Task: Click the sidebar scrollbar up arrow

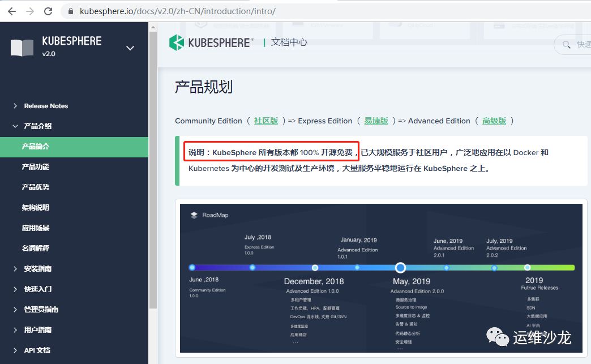Action: [153, 27]
